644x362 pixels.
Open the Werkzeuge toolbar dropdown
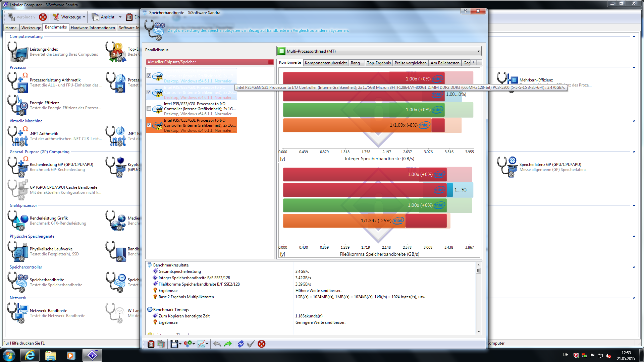click(84, 17)
